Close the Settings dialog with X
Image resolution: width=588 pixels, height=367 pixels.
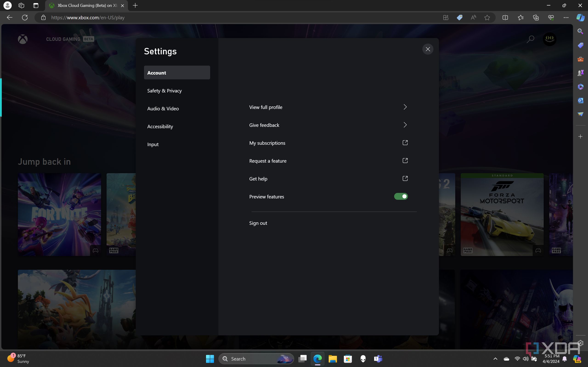[428, 49]
